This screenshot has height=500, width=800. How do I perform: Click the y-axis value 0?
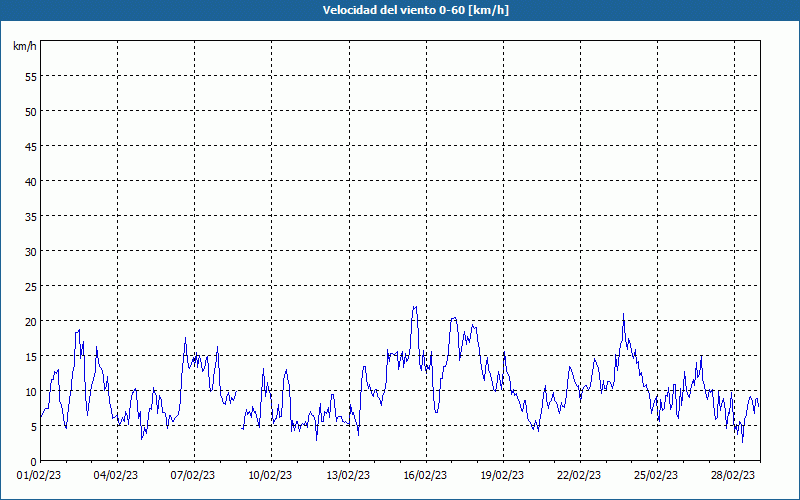(x=34, y=462)
